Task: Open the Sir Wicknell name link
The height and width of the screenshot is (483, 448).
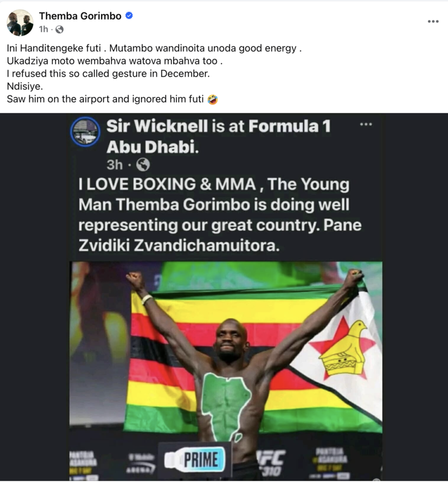Action: pos(157,126)
